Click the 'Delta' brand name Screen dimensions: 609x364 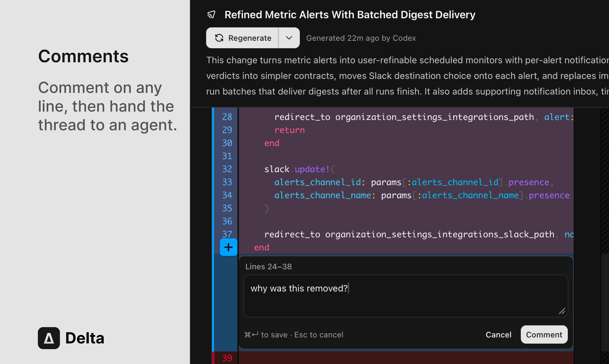click(x=85, y=338)
